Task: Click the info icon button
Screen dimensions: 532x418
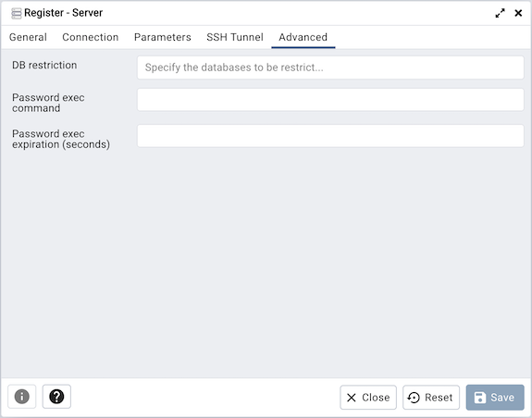Action: [x=21, y=397]
